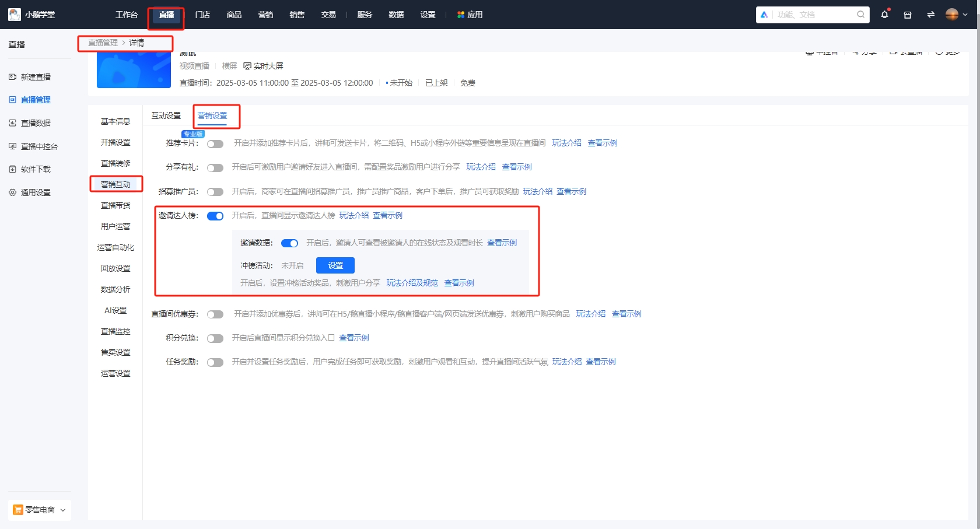Select 直播中控台 in the sidebar
The height and width of the screenshot is (529, 980).
pos(38,146)
